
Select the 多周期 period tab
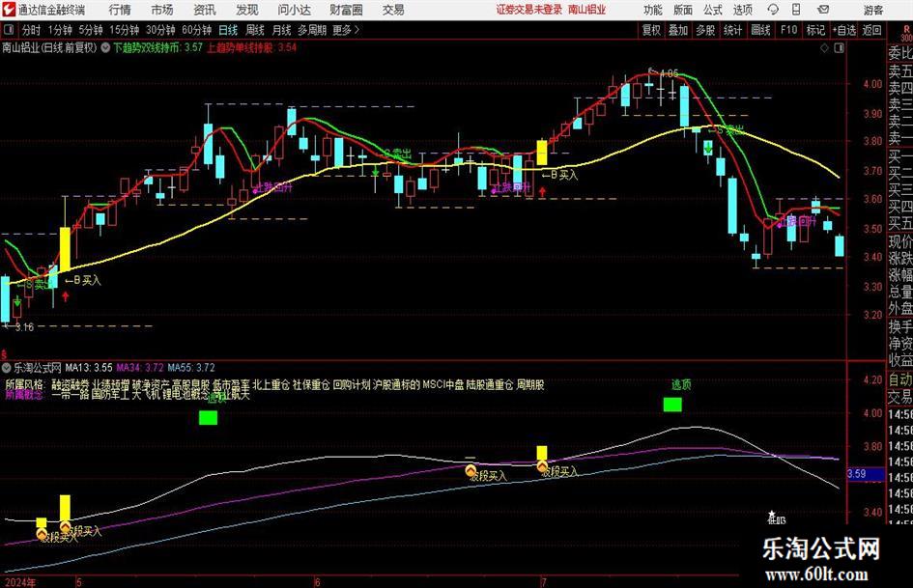click(312, 30)
